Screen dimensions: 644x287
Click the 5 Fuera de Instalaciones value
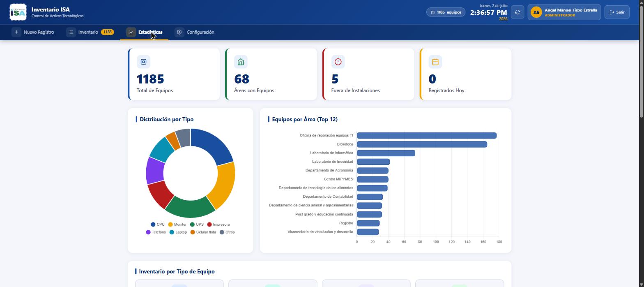(x=335, y=79)
